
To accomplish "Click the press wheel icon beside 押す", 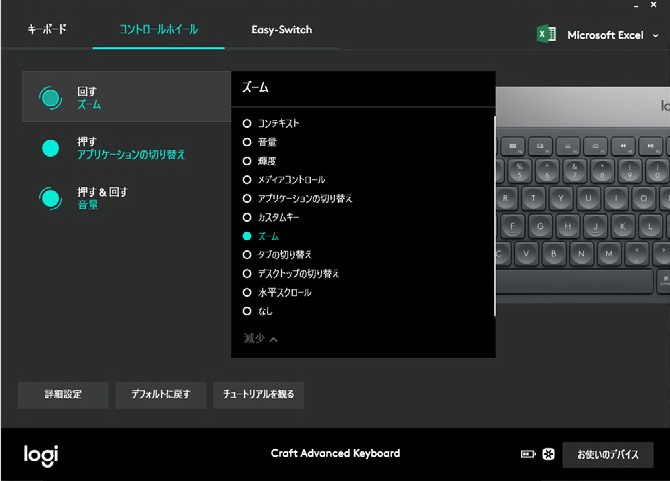I will 50,148.
